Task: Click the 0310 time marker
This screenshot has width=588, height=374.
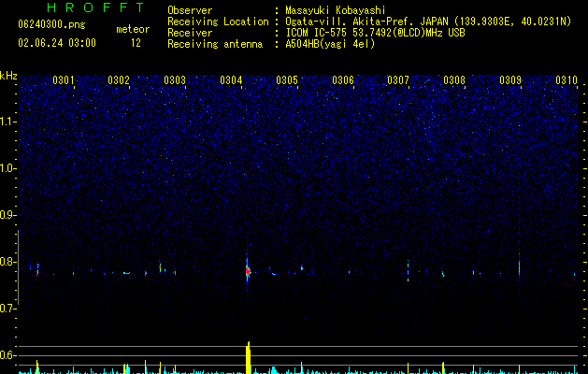Action: click(566, 79)
